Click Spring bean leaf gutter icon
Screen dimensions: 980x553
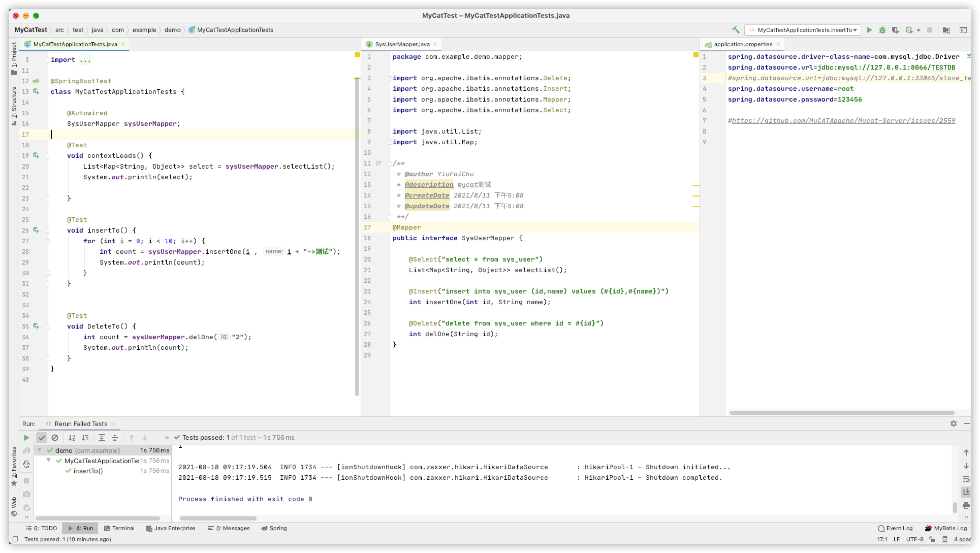coord(36,81)
